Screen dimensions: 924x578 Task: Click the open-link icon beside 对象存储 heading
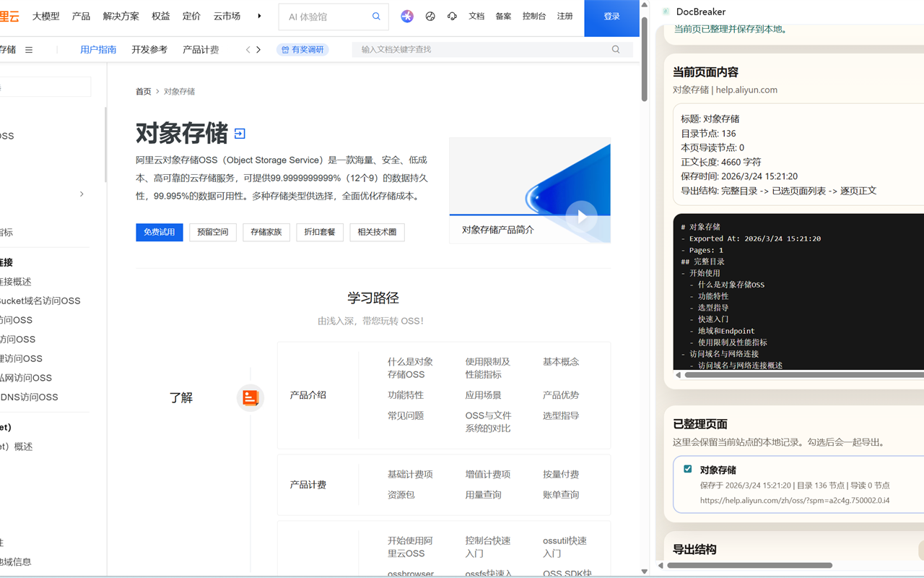pyautogui.click(x=239, y=133)
